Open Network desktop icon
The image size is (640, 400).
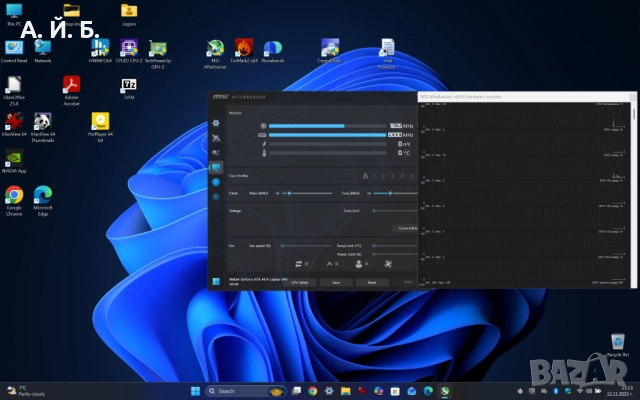coord(43,51)
